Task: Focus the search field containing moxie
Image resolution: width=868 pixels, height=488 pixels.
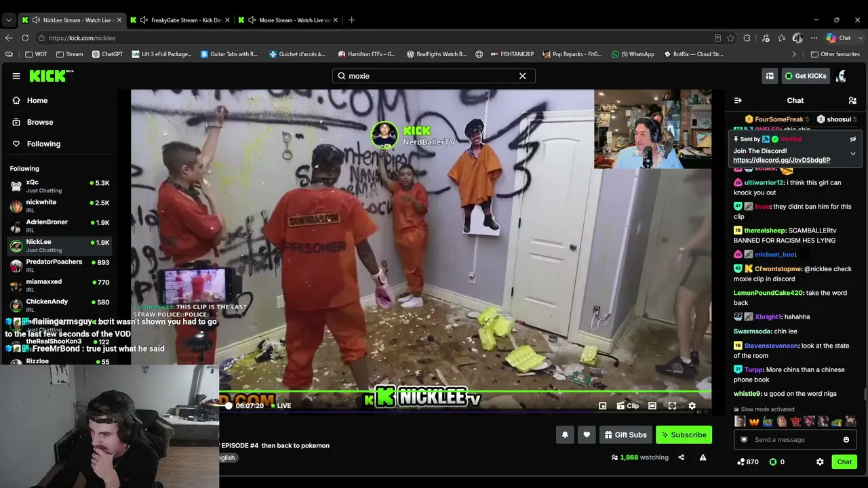Action: click(434, 76)
